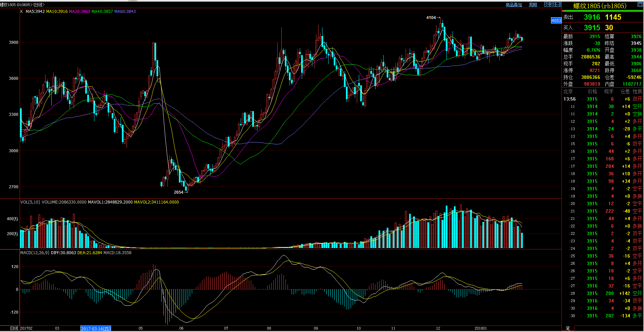Select the MA5:3942 indicator label
The image size is (644, 332).
tap(35, 12)
